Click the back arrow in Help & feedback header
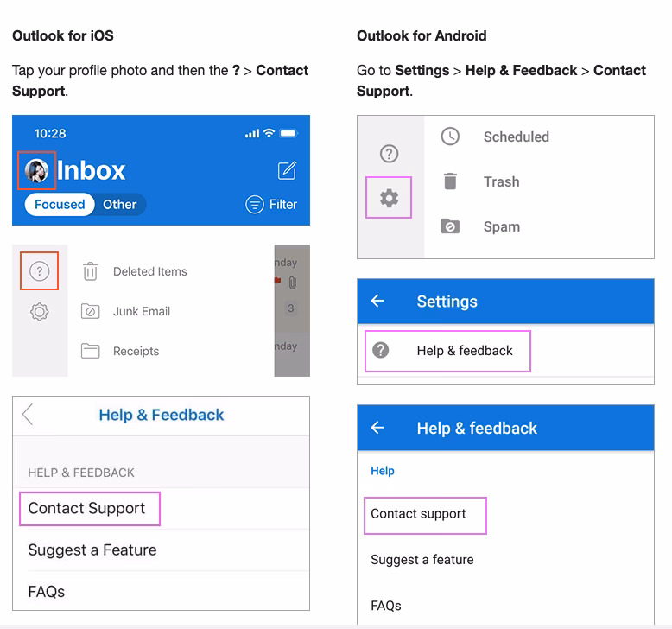Screen dimensions: 672x629 377,429
